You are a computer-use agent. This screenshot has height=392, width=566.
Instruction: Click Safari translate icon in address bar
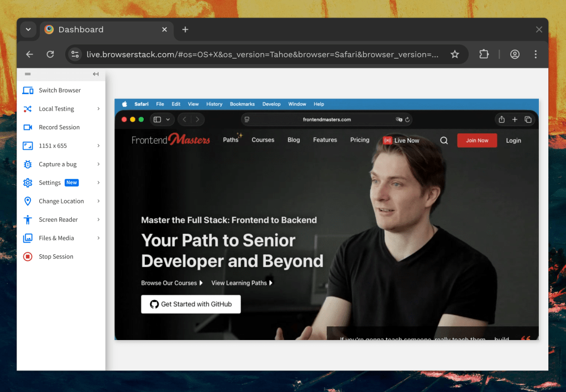399,119
